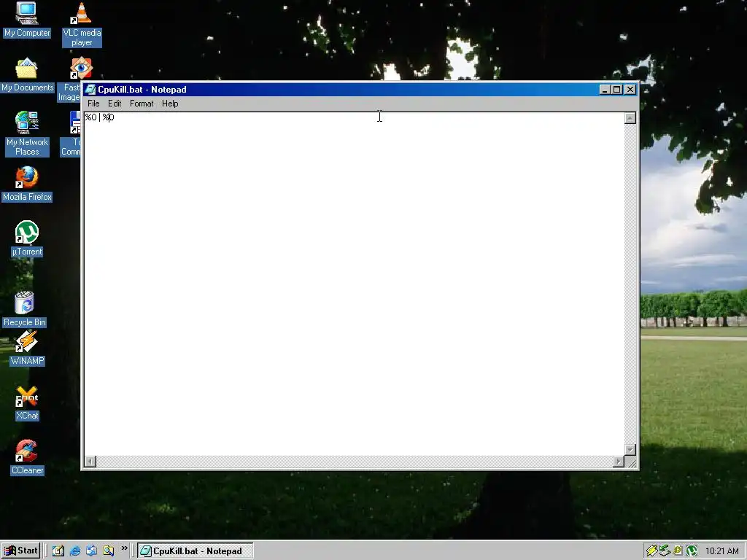
Task: Select the CCleaner desktop shortcut
Action: tap(27, 458)
